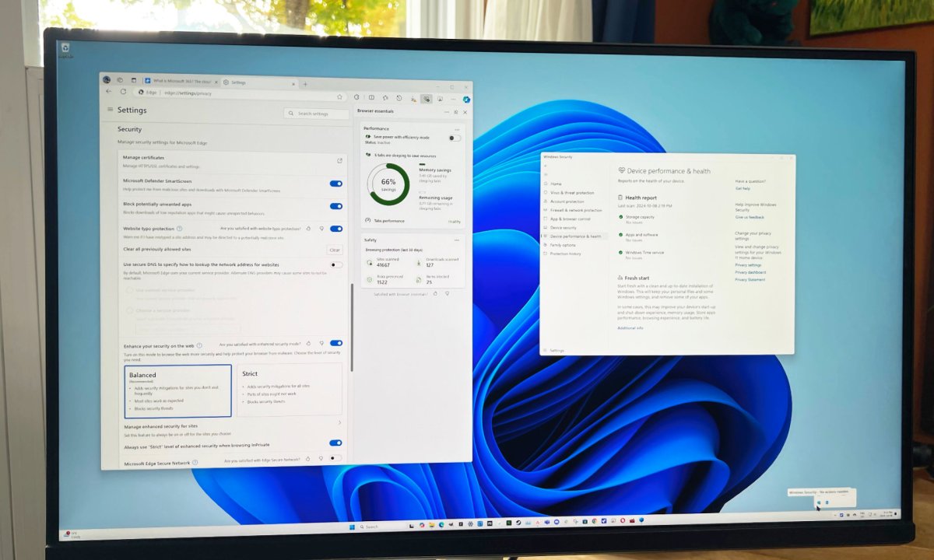Screen dimensions: 934x560
Task: Open a new tab with the plus button
Action: [x=304, y=84]
